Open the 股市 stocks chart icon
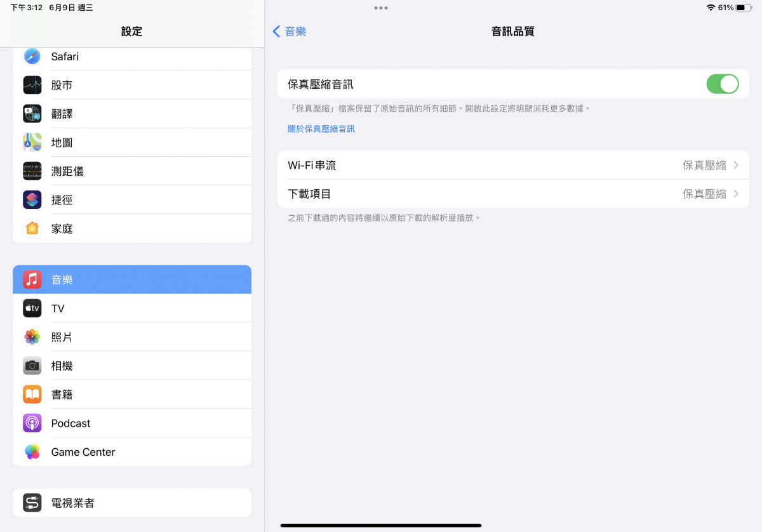 [x=32, y=85]
